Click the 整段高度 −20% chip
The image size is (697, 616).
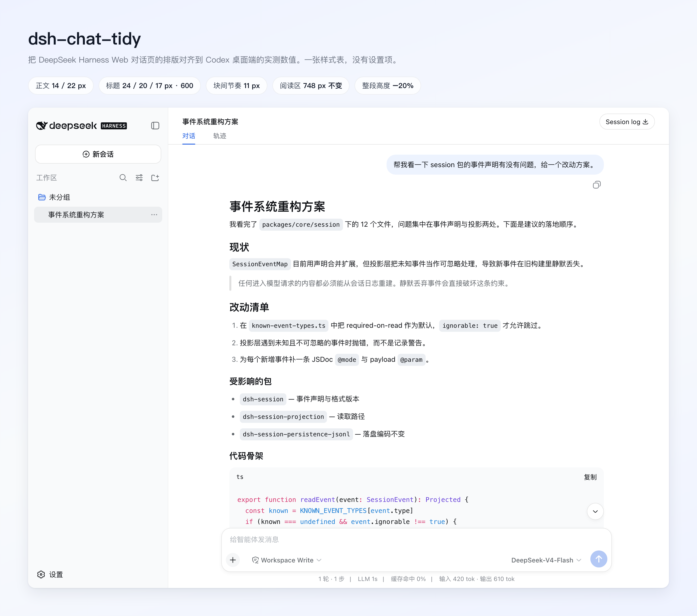tap(387, 86)
